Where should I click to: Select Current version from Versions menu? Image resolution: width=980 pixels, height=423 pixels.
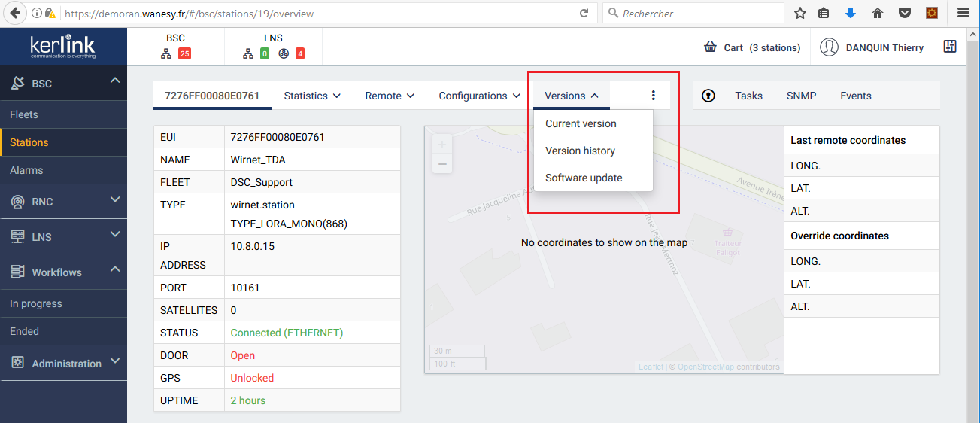pos(581,123)
